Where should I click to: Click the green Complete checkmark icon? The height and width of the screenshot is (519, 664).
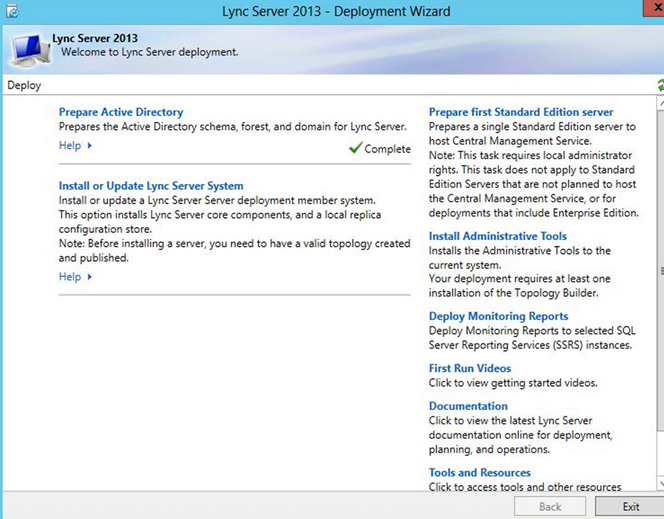(x=355, y=148)
